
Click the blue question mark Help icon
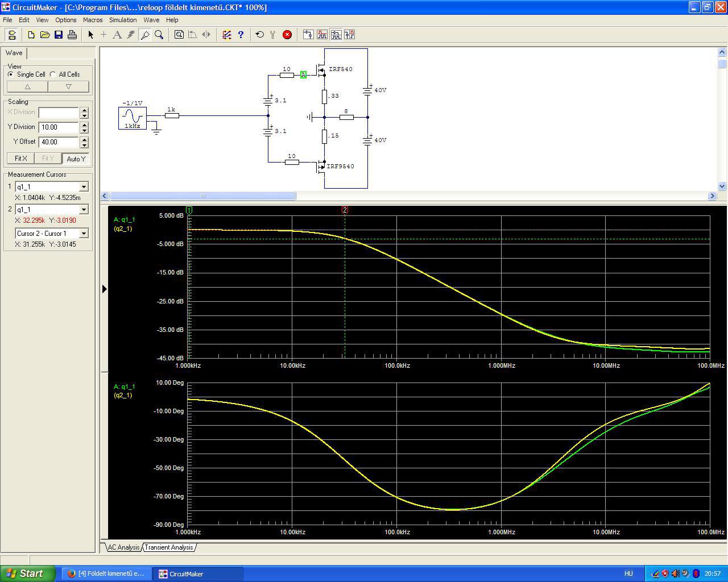(241, 35)
